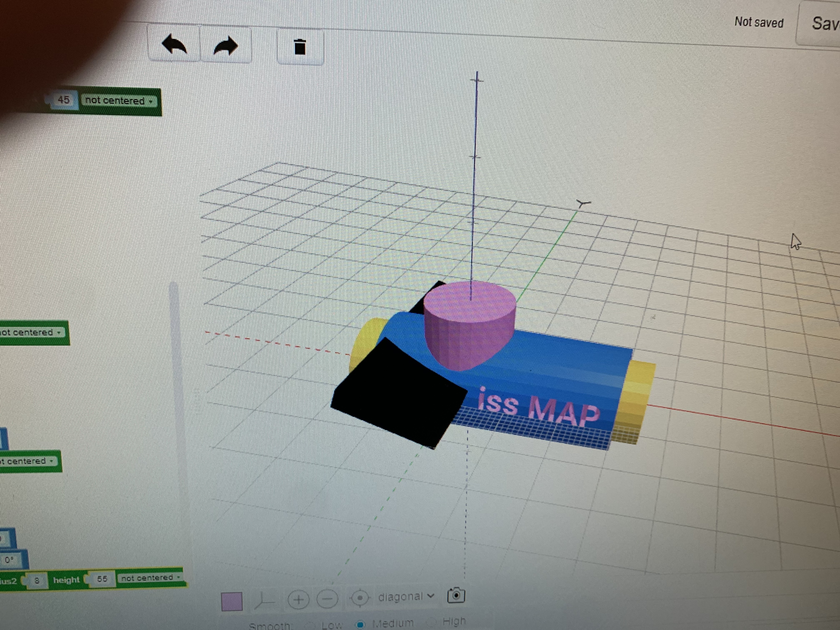Select Low smoothness radio button
840x630 pixels.
click(x=311, y=625)
